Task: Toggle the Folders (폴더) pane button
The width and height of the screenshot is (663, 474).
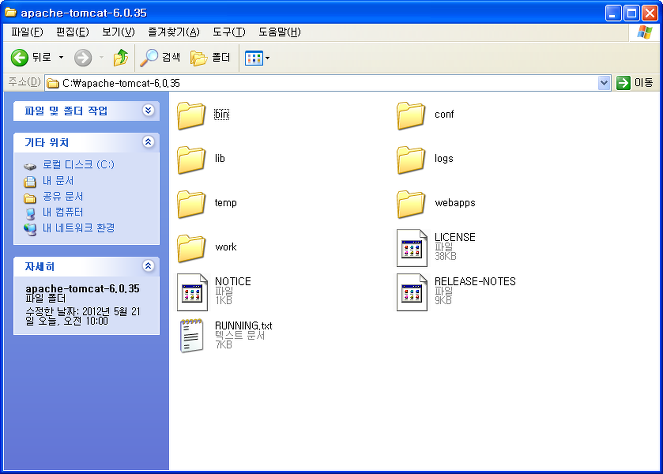Action: [x=210, y=58]
